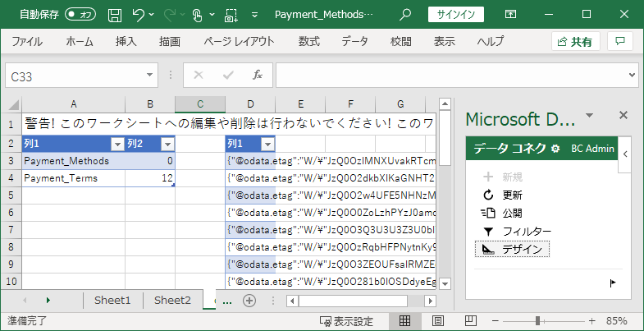Click the formula bar Cancel X icon
Screen dimensions: 644x331
pyautogui.click(x=199, y=76)
